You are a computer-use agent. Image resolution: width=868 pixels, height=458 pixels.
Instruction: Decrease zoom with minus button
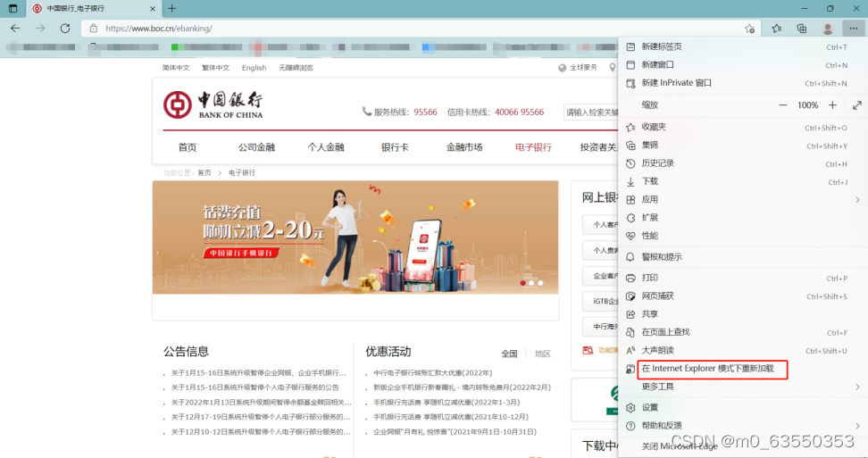coord(783,105)
